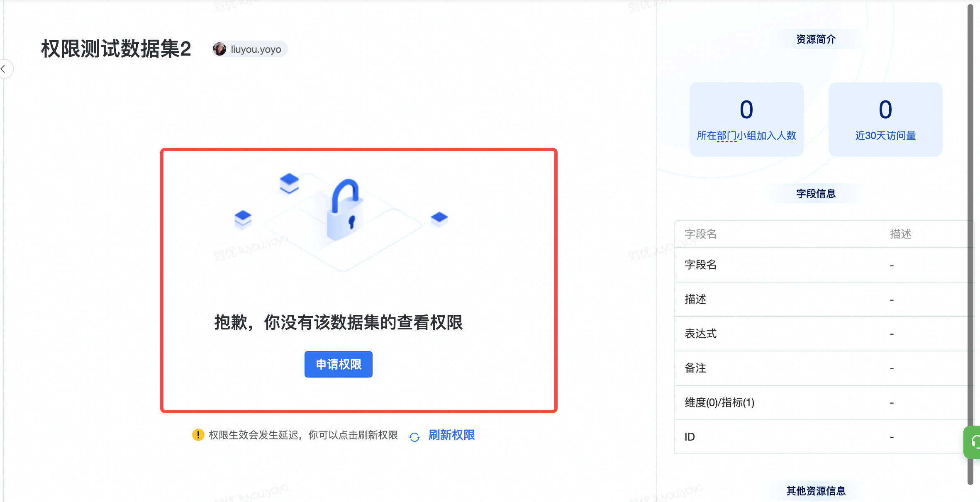The width and height of the screenshot is (980, 502).
Task: Click the 权限测试数据集2 page title
Action: tap(116, 49)
